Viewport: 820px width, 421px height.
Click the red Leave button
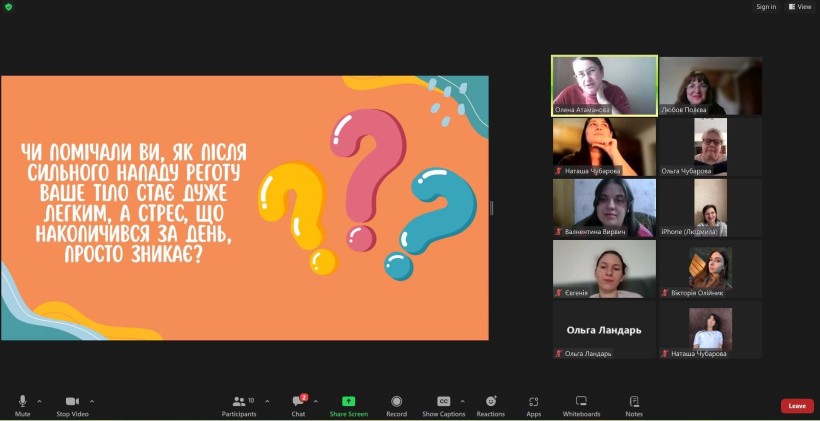tap(796, 406)
